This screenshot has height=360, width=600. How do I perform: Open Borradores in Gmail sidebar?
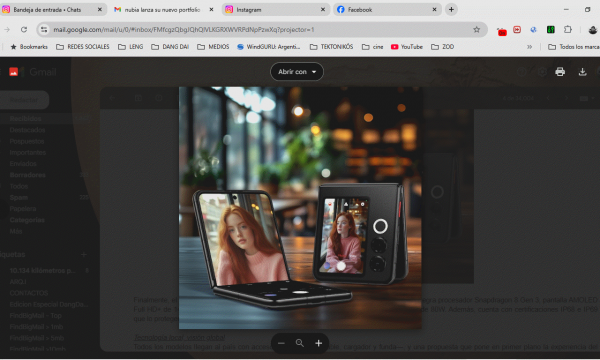tap(27, 175)
